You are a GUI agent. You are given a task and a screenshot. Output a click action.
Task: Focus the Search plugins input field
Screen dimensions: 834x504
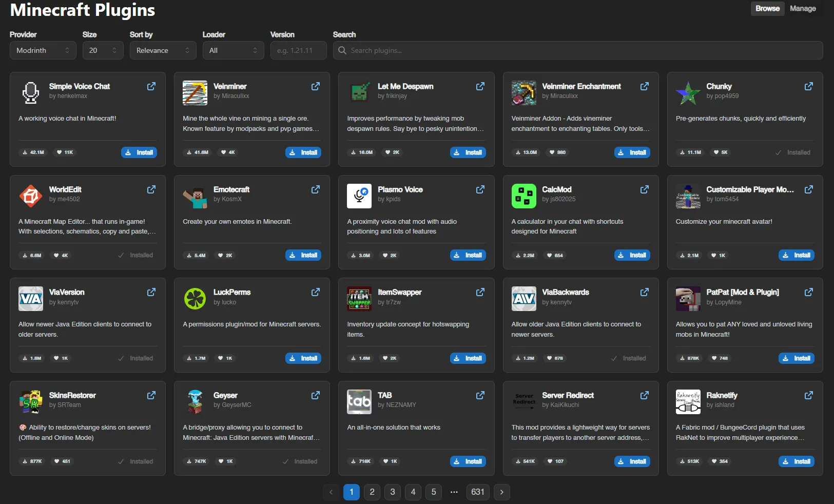(578, 50)
